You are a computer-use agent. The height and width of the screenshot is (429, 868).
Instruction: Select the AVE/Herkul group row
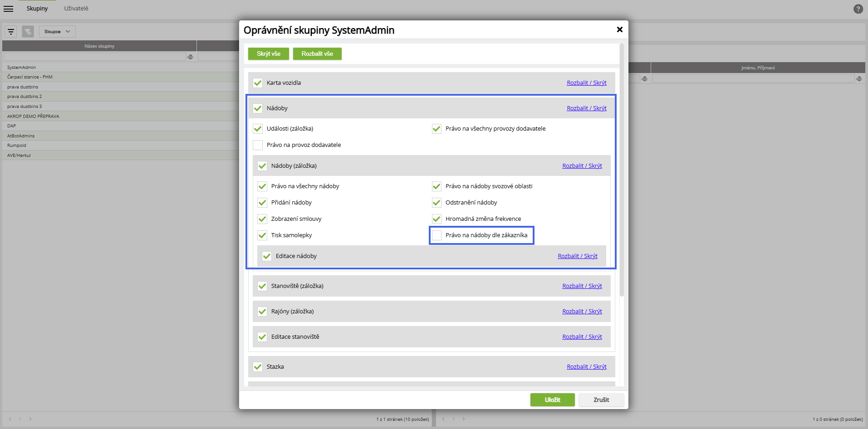tap(121, 155)
